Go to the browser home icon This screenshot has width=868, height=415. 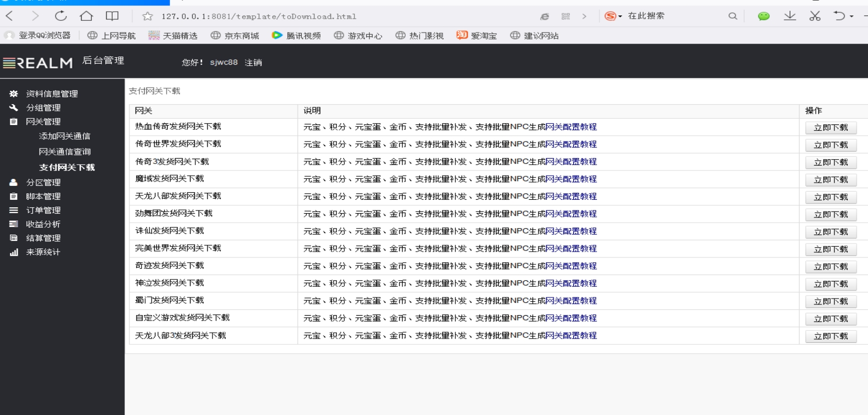(x=86, y=16)
